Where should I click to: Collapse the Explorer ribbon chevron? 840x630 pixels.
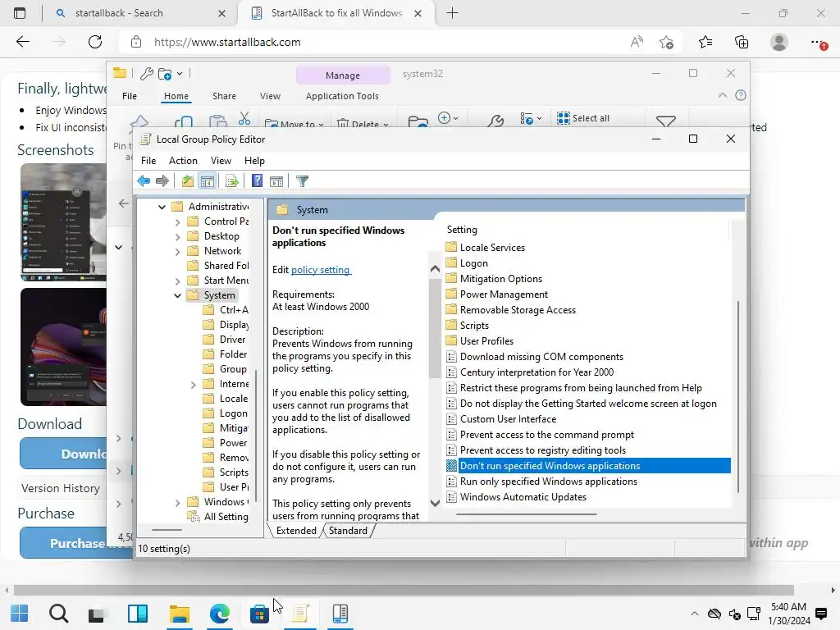(x=722, y=95)
